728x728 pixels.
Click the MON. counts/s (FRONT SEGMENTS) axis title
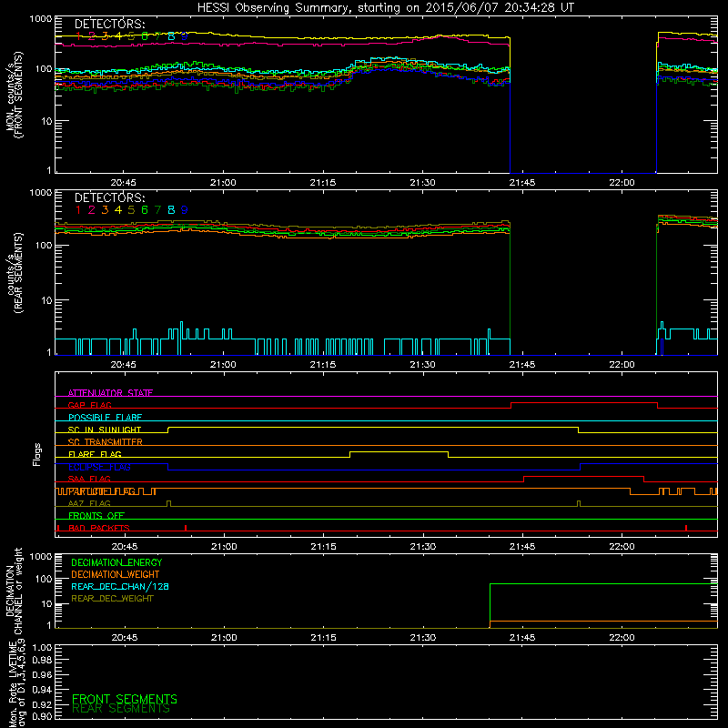pyautogui.click(x=14, y=95)
